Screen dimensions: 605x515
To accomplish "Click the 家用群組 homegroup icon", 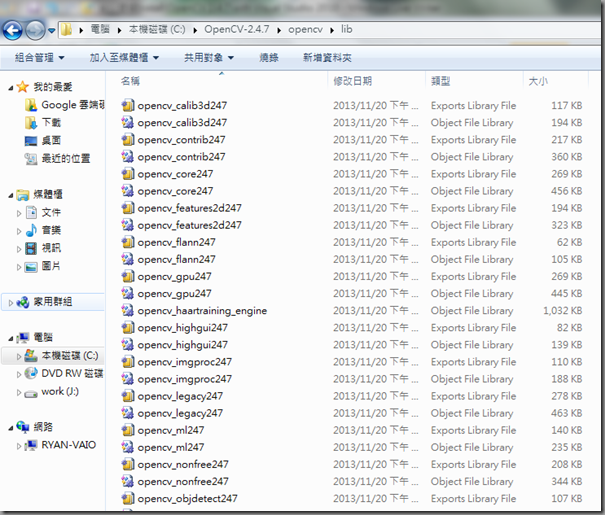I will 23,302.
